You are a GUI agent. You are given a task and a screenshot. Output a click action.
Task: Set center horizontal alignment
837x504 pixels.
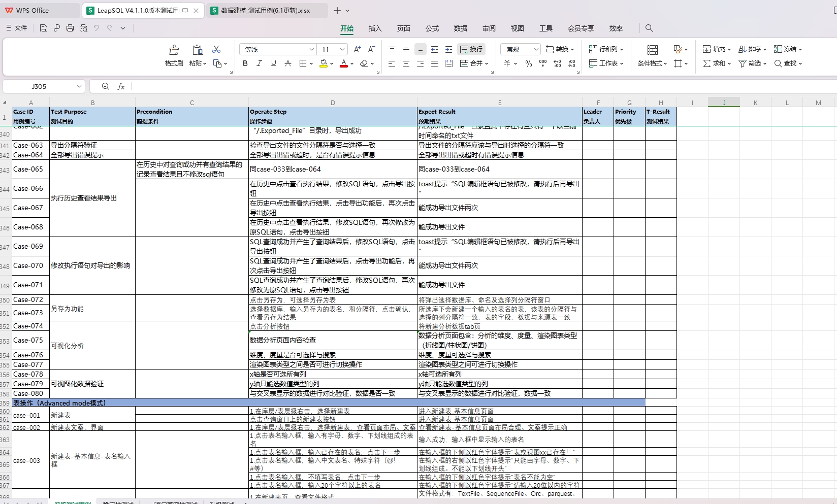(x=406, y=63)
